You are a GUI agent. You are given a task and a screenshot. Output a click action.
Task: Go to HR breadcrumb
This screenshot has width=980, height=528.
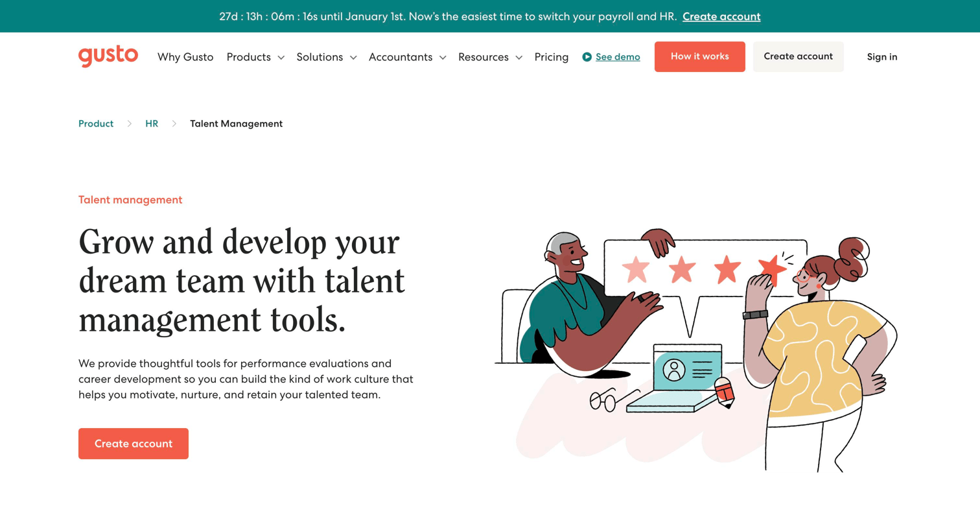(x=152, y=124)
